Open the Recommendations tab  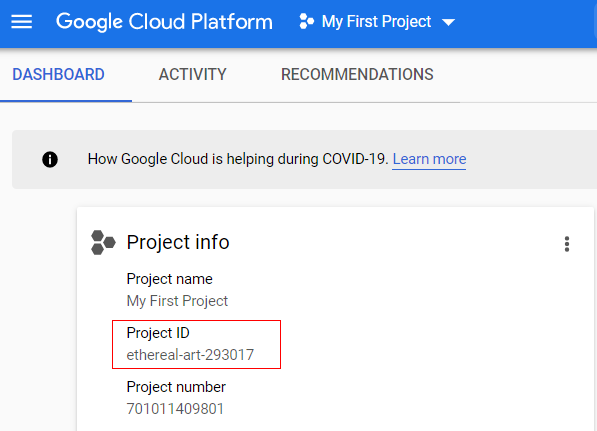(x=357, y=75)
